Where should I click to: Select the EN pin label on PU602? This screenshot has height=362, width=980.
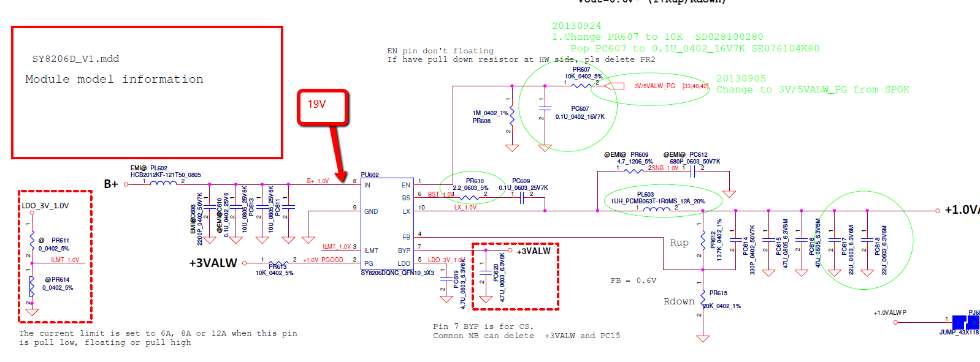click(406, 185)
